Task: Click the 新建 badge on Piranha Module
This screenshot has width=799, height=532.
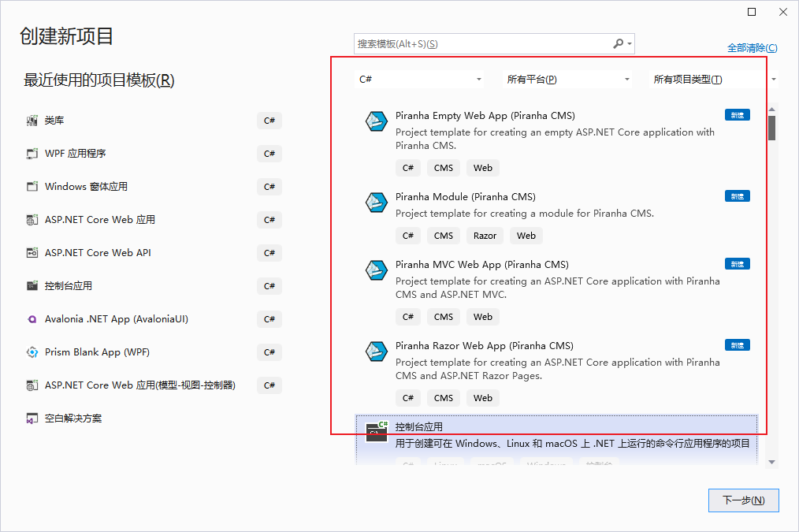Action: click(x=738, y=196)
